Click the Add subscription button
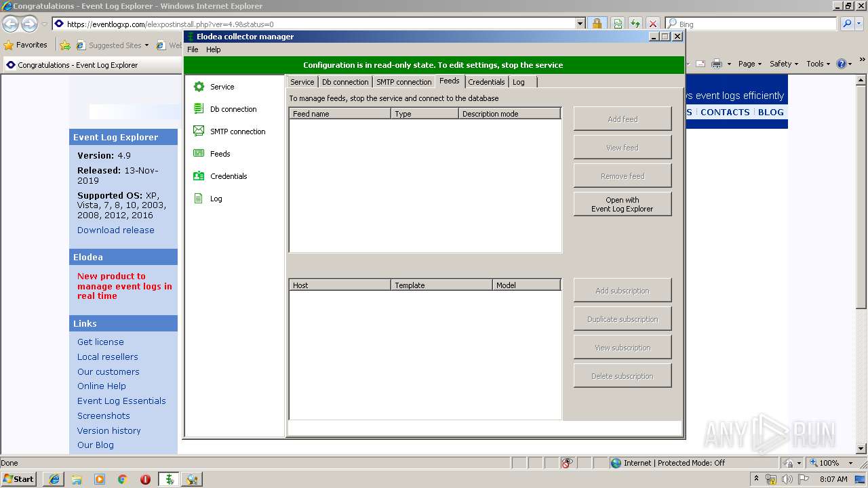Image resolution: width=868 pixels, height=488 pixels. click(623, 291)
